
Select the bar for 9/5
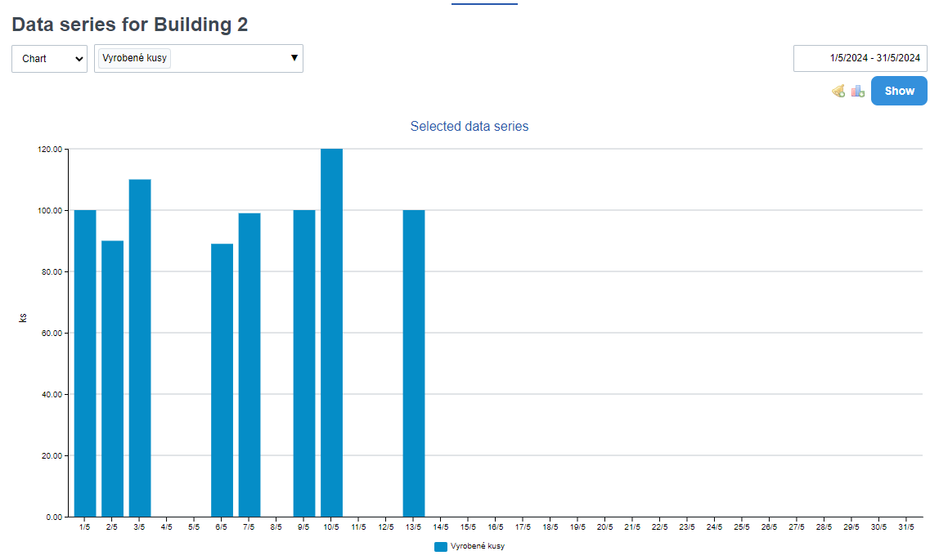(304, 363)
